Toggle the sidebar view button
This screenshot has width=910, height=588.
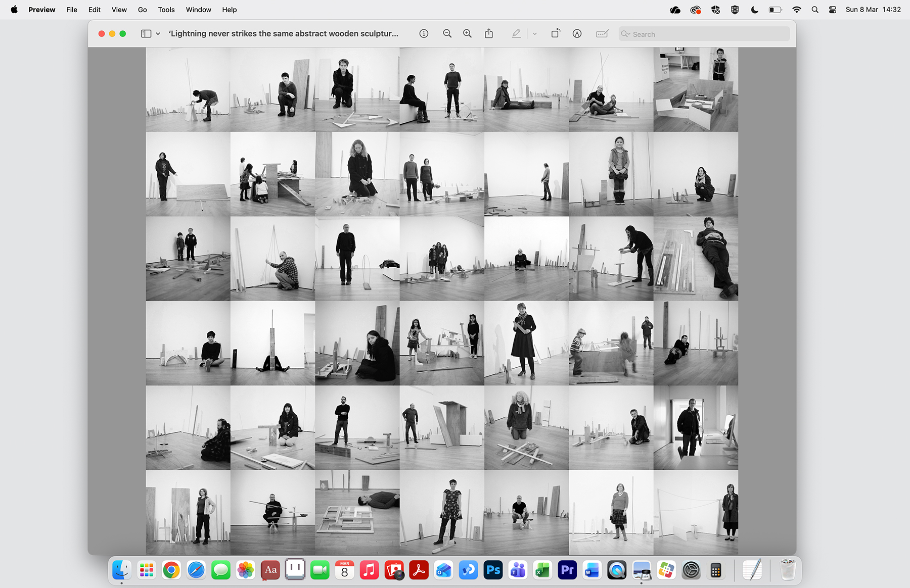(x=146, y=34)
